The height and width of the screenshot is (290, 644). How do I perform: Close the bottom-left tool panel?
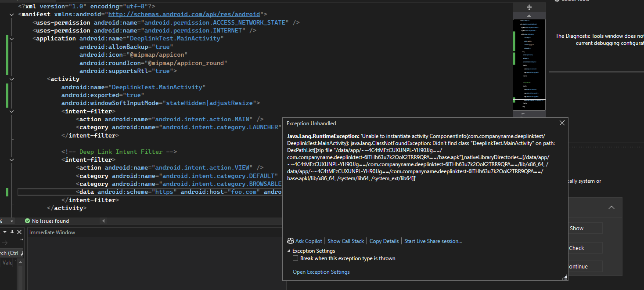coord(19,232)
